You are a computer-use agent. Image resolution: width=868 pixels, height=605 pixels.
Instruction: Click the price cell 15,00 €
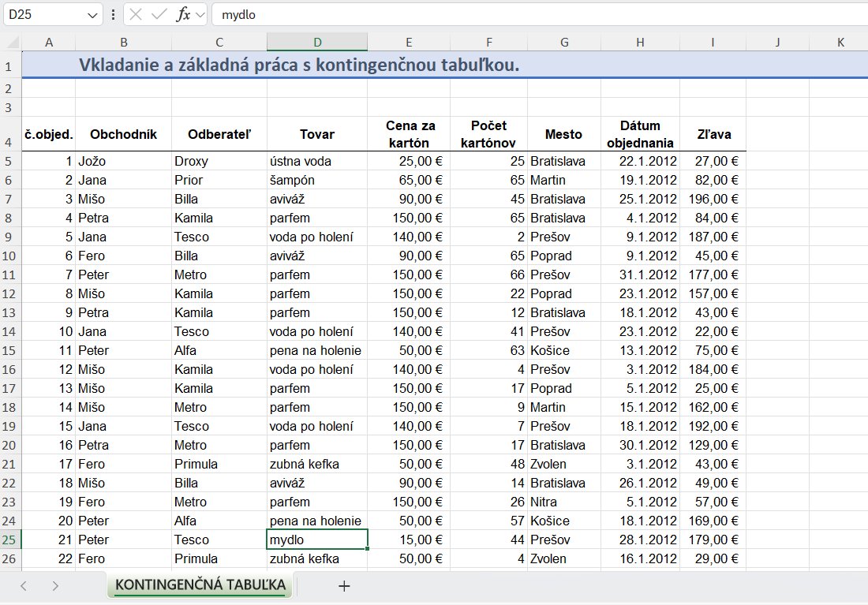(409, 540)
